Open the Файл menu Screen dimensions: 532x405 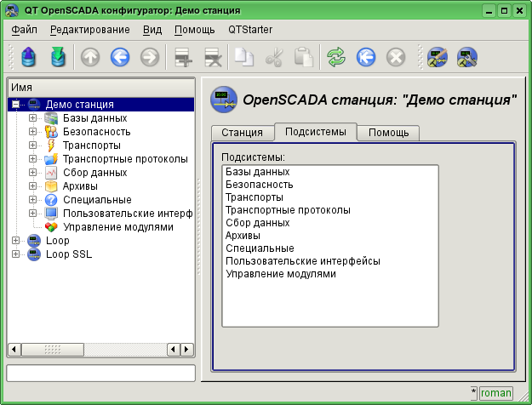[x=24, y=30]
